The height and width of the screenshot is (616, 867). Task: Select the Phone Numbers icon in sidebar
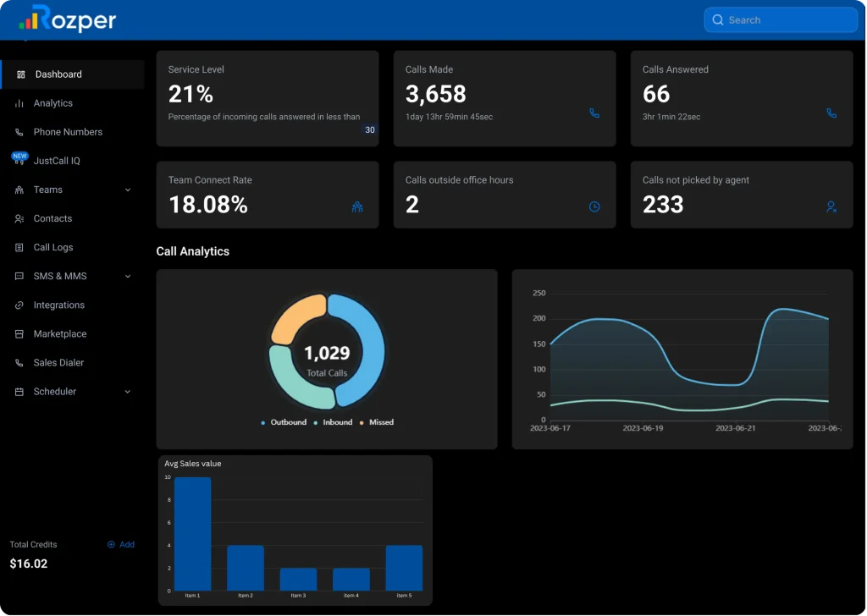click(x=19, y=132)
